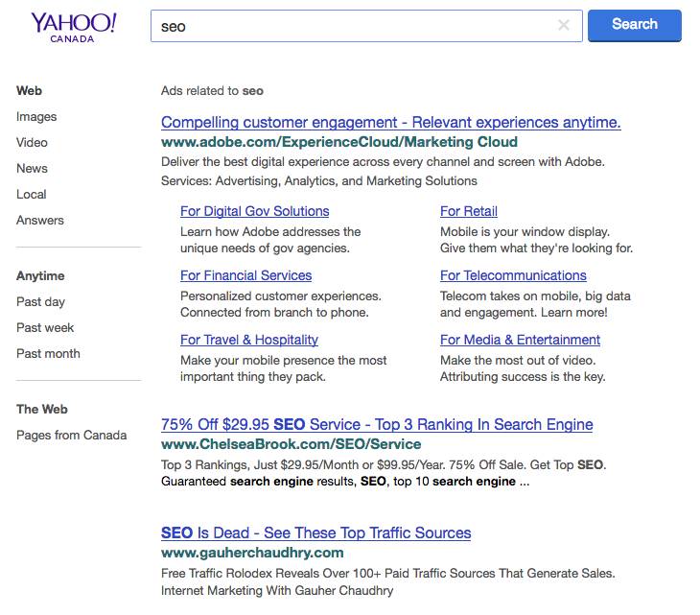Switch to Images search results
This screenshot has width=700, height=615.
point(36,117)
